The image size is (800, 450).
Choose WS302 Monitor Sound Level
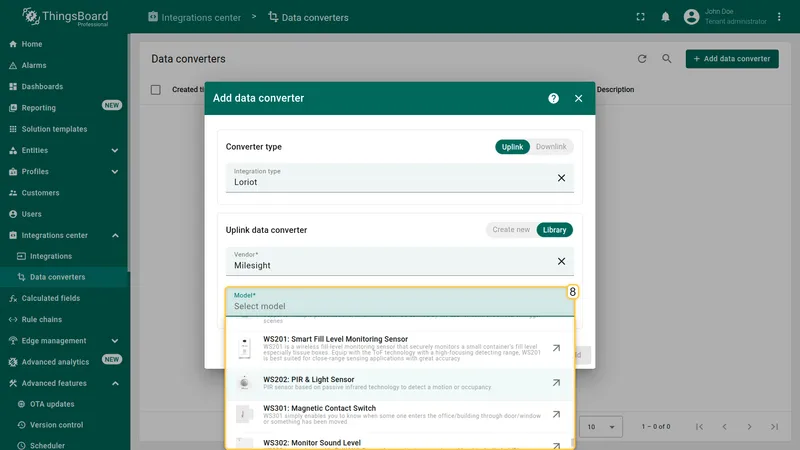[400, 443]
